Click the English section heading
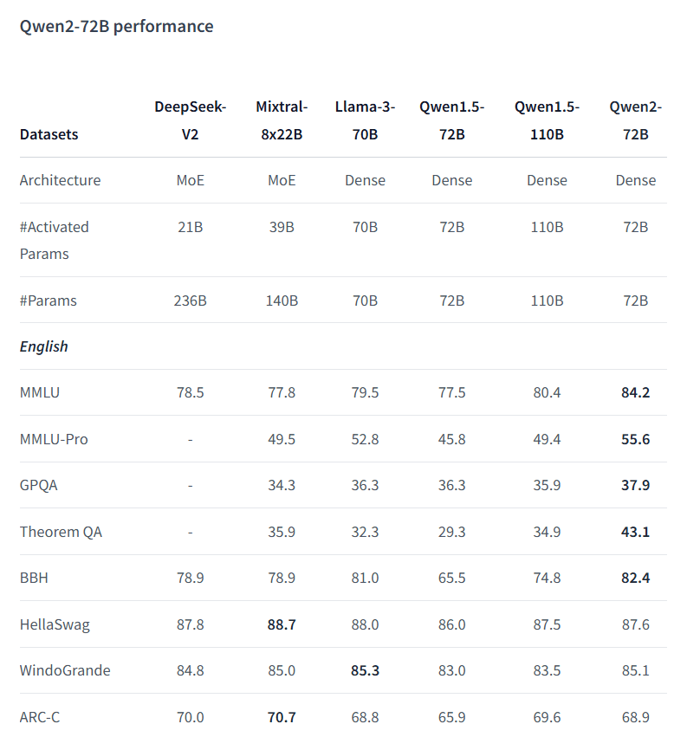The image size is (700, 737). pos(44,346)
